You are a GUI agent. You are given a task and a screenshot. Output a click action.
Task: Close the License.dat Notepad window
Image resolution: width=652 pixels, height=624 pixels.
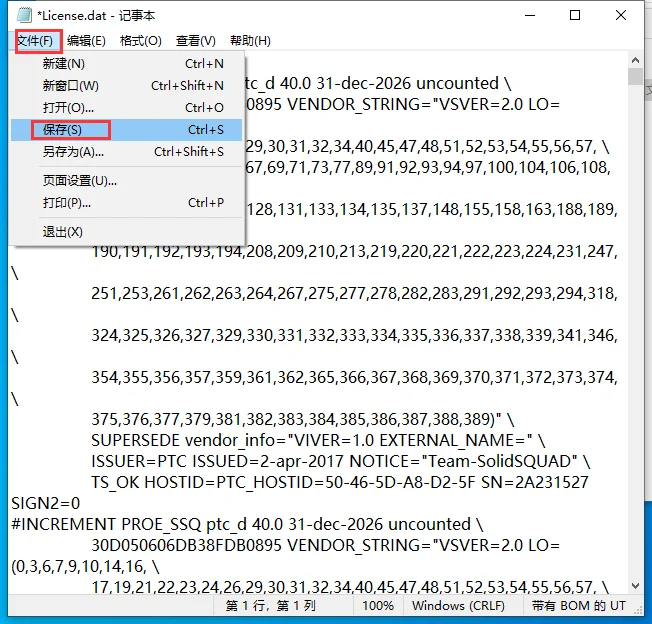(x=621, y=15)
